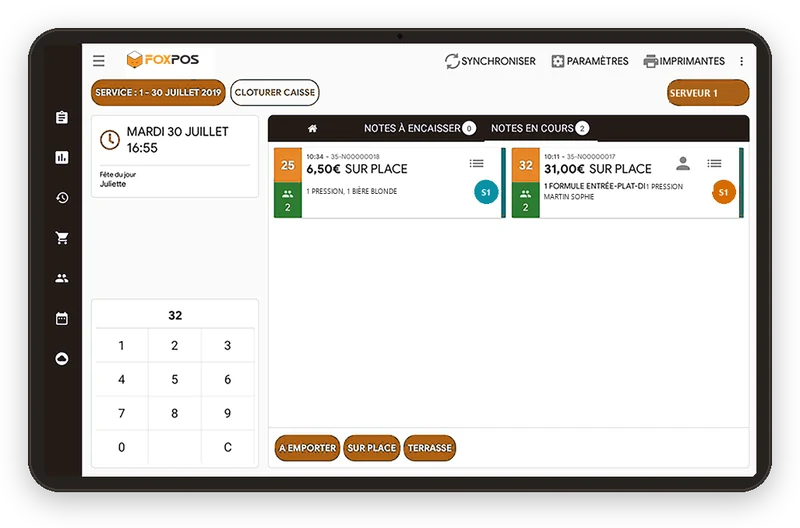Click the list icon on 31,00€ note
Image resolution: width=800 pixels, height=528 pixels.
click(x=714, y=163)
